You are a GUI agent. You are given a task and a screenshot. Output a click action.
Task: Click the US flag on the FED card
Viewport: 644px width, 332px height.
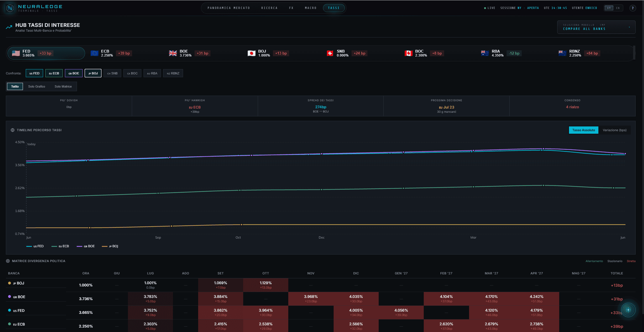(x=16, y=53)
